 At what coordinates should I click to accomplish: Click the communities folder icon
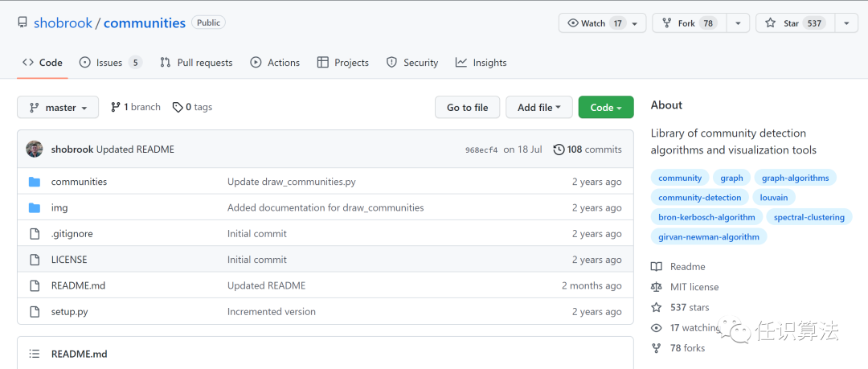(x=35, y=182)
